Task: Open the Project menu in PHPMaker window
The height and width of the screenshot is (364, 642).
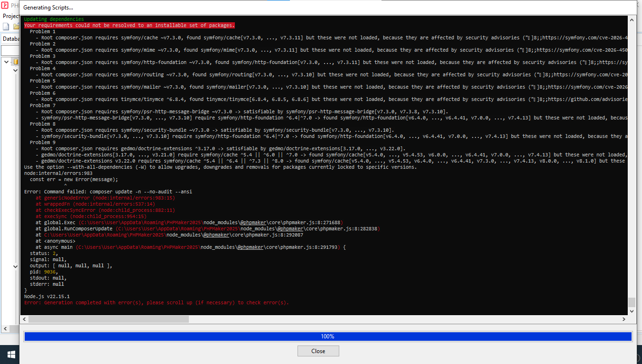Action: 10,16
